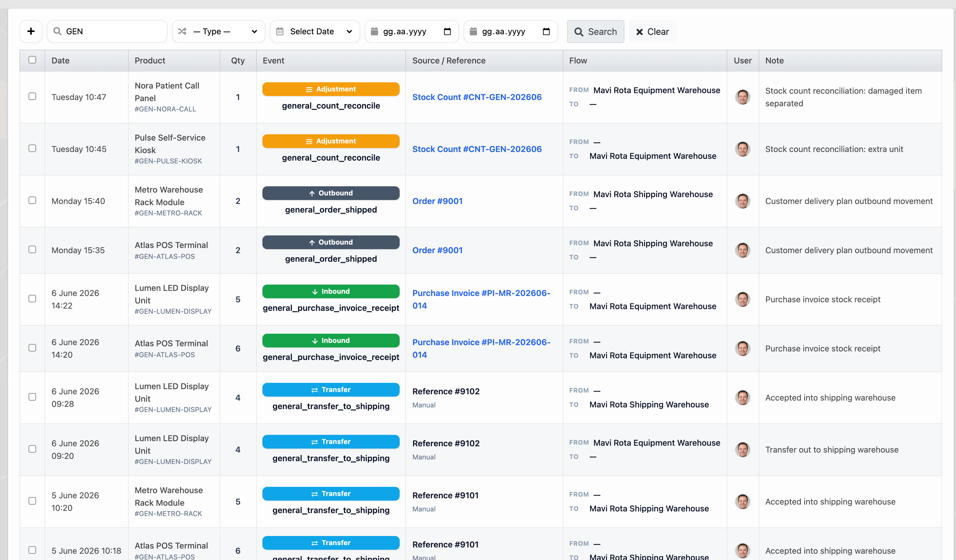Click Transfer badge in 6 June 09:20 row
Screen dimensions: 956x560
[x=331, y=442]
